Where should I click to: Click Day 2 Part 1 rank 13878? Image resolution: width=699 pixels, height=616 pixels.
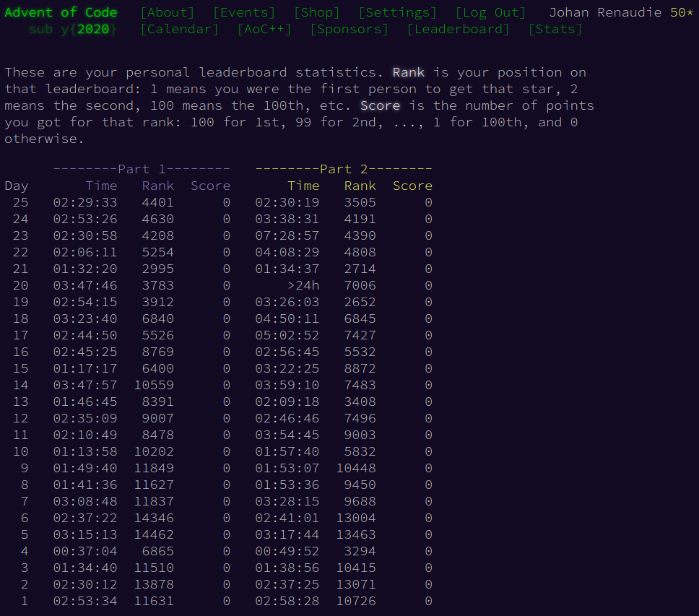tap(154, 584)
